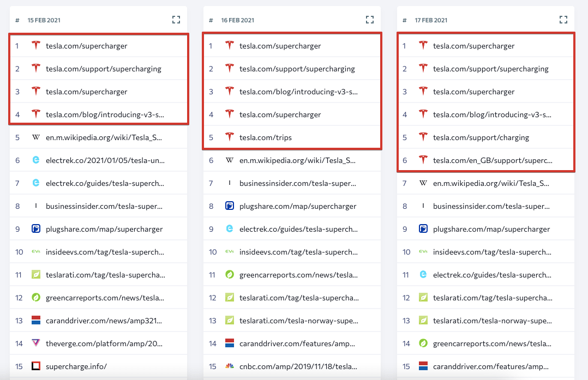Open tesla.com/en_GB/support/superc... link
Viewport: 588px width, 380px height.
[493, 160]
